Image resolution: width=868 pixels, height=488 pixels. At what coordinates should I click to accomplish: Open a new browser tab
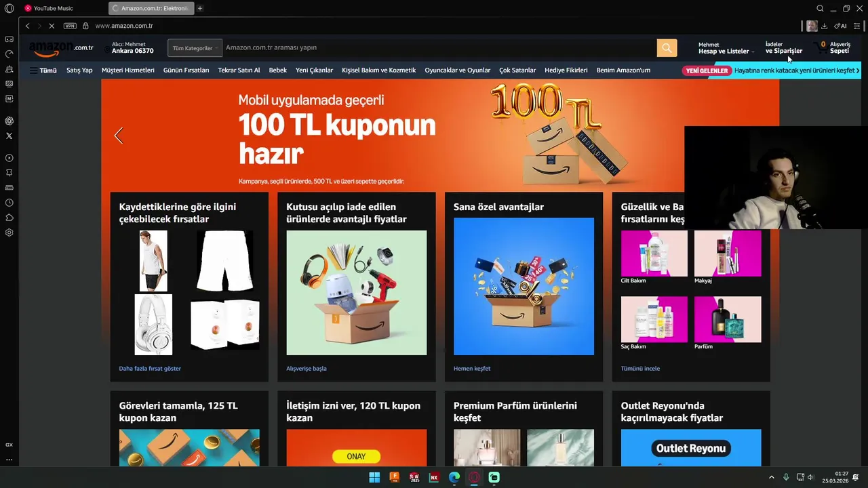pos(200,8)
